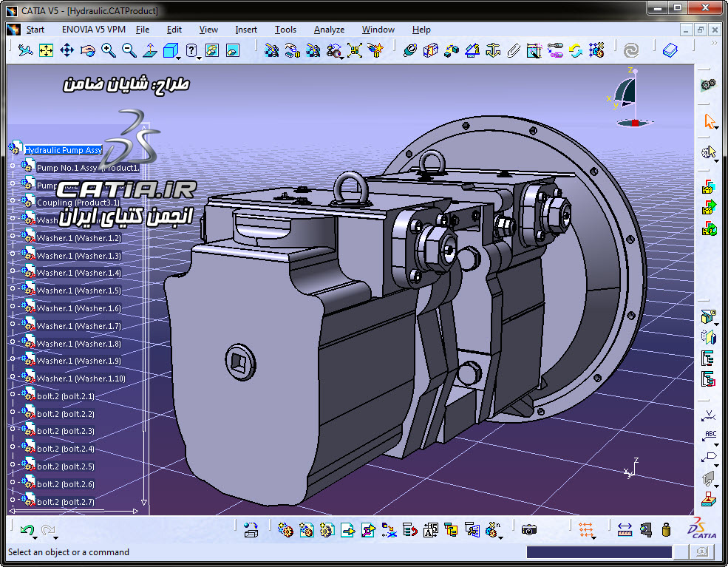Click the Undo arrow icon
The height and width of the screenshot is (567, 728).
point(27,529)
